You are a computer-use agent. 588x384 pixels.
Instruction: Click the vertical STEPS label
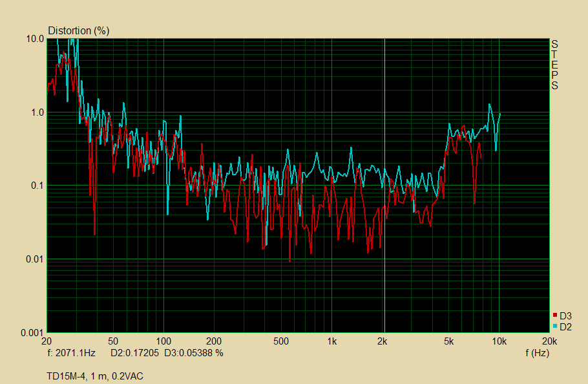554,65
